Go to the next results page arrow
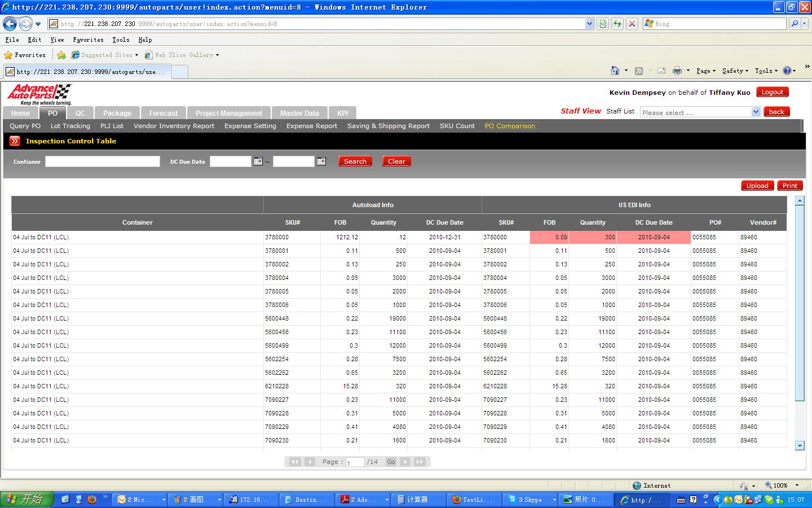 405,462
